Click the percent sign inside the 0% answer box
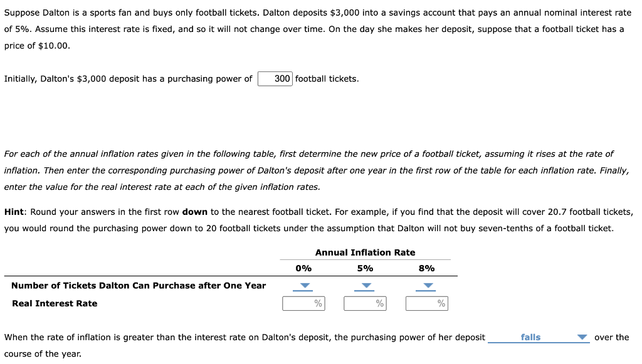This screenshot has height=364, width=642. pyautogui.click(x=318, y=303)
